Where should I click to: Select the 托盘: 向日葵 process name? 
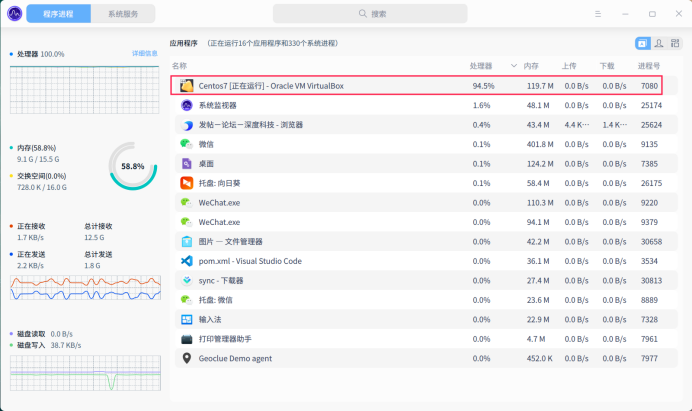coord(219,183)
